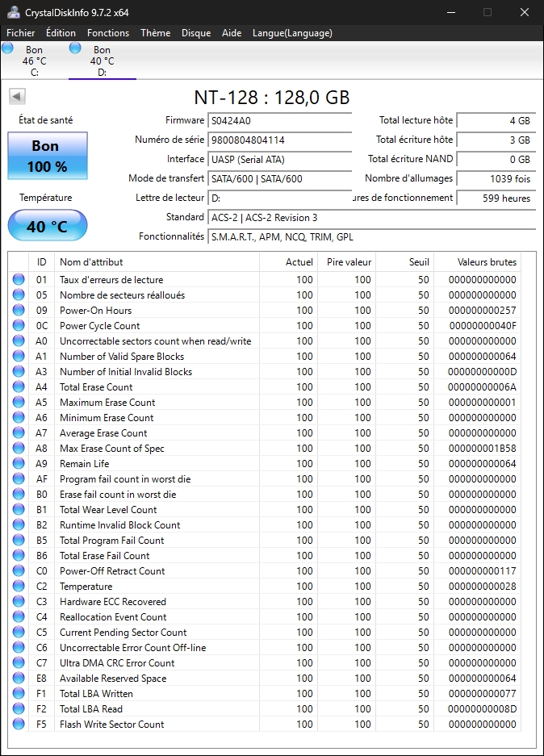This screenshot has height=756, width=544.
Task: Open the Fichier menu
Action: tap(21, 33)
